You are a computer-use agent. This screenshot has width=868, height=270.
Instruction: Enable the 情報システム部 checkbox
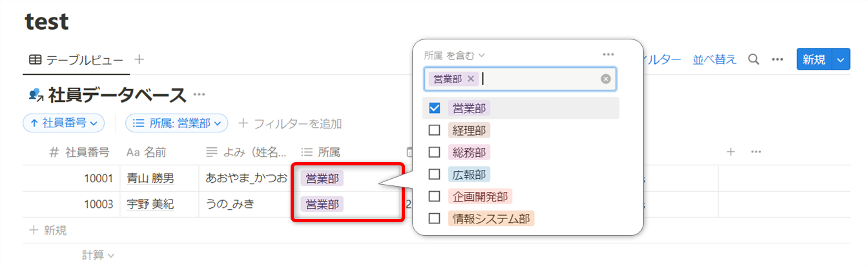(x=435, y=218)
